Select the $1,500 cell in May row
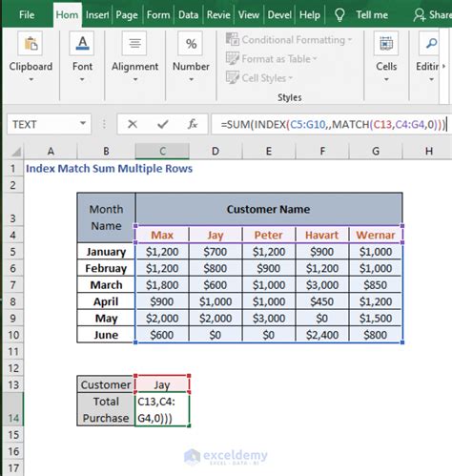Image resolution: width=452 pixels, height=476 pixels. pos(376,318)
